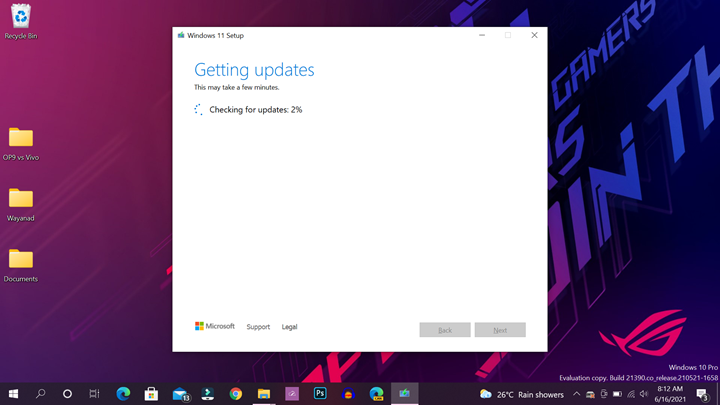Click the 'Getting updates' heading
The width and height of the screenshot is (720, 405).
[254, 70]
